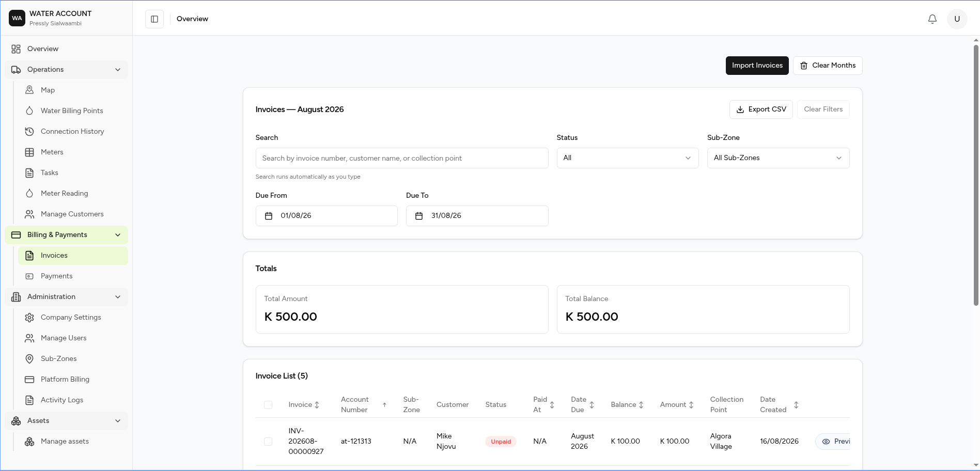Click the Connection History clock icon
980x471 pixels.
(x=29, y=131)
